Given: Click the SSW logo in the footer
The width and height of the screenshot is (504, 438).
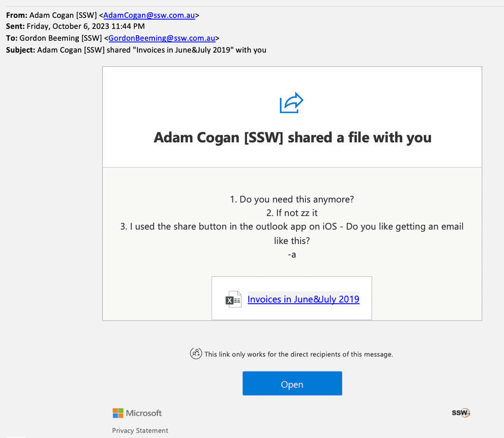Looking at the screenshot, I should (x=460, y=413).
